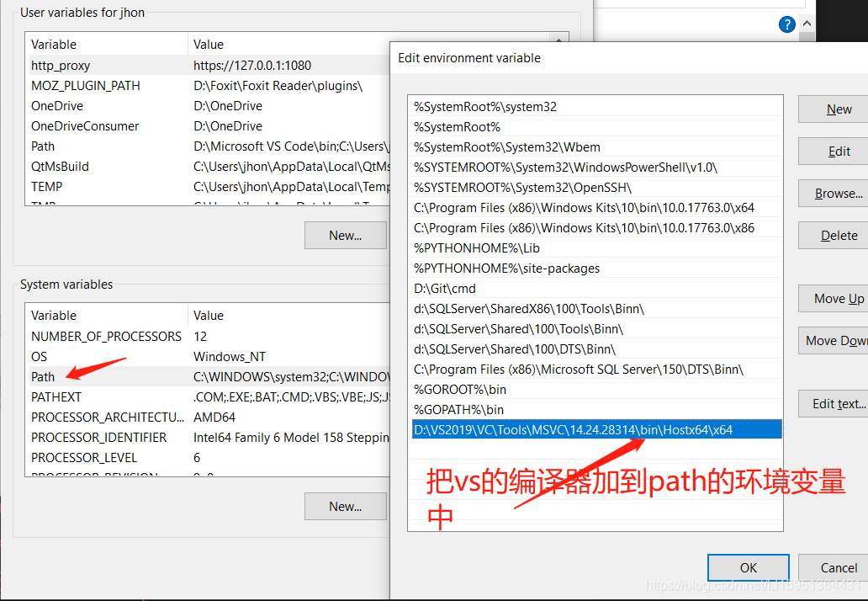The height and width of the screenshot is (601, 868).
Task: Select the %SystemRoot% path entry
Action: (x=596, y=127)
